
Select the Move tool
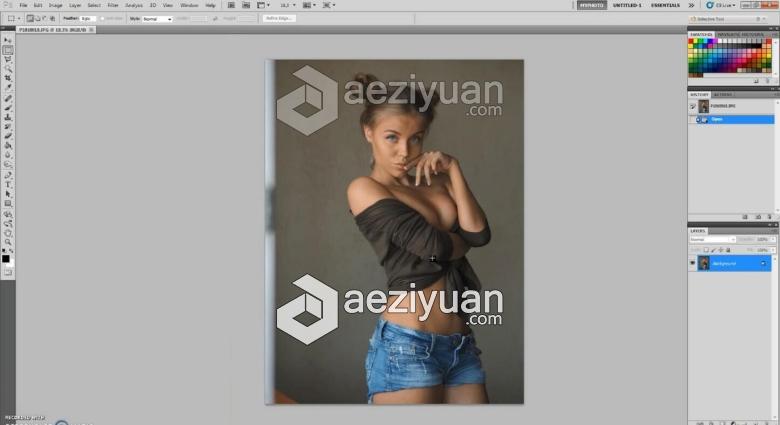7,40
